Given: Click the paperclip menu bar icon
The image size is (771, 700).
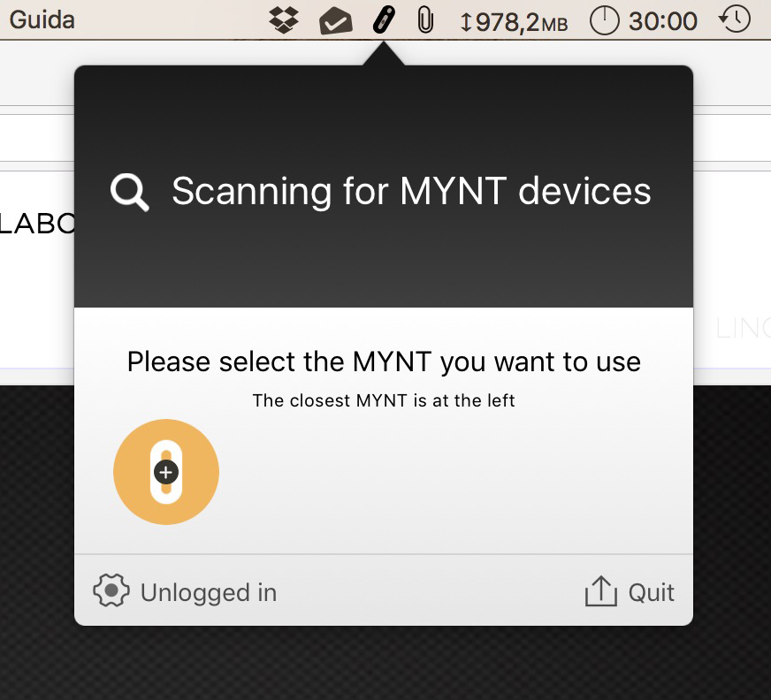Looking at the screenshot, I should click(425, 19).
